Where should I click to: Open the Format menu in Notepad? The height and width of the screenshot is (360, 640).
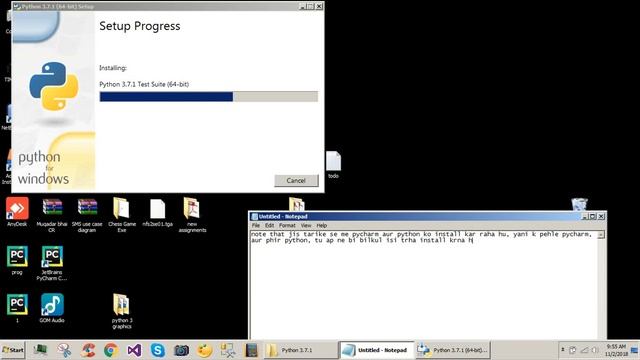pos(287,225)
